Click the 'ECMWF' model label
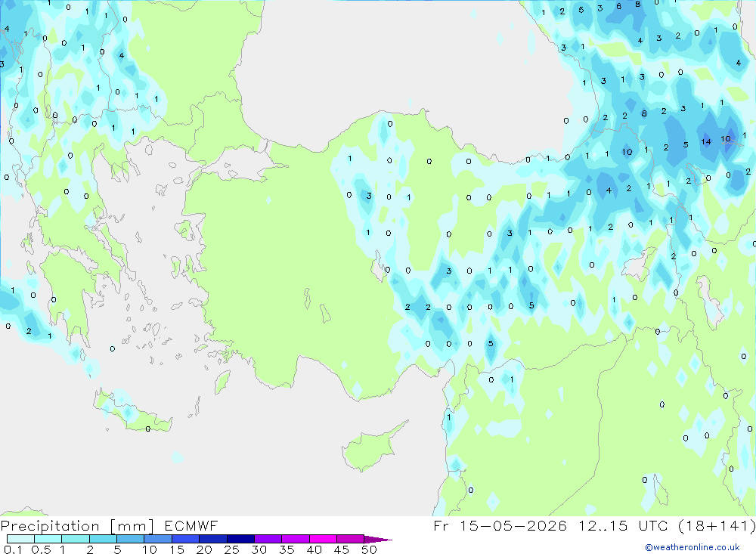 (191, 525)
